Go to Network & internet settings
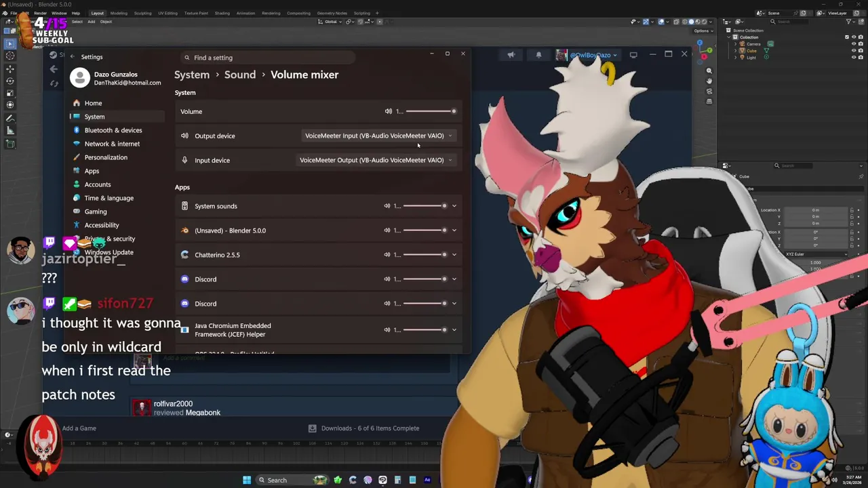The height and width of the screenshot is (488, 868). [117, 144]
